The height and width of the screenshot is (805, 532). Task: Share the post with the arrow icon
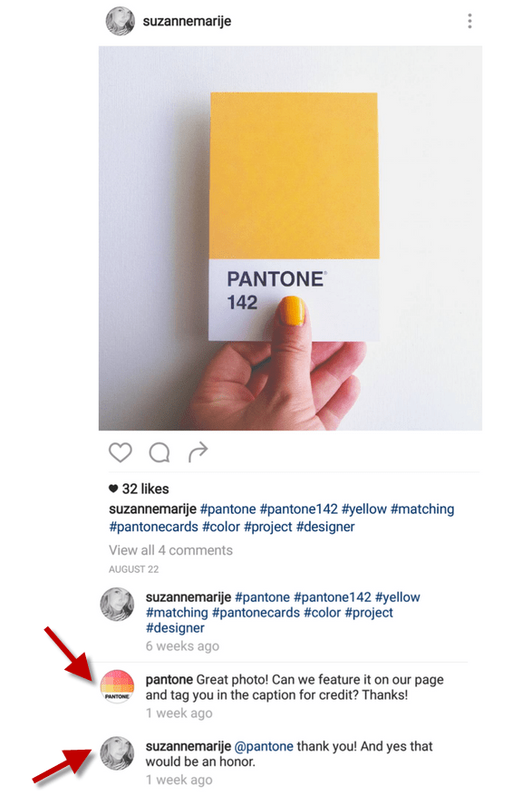[198, 451]
